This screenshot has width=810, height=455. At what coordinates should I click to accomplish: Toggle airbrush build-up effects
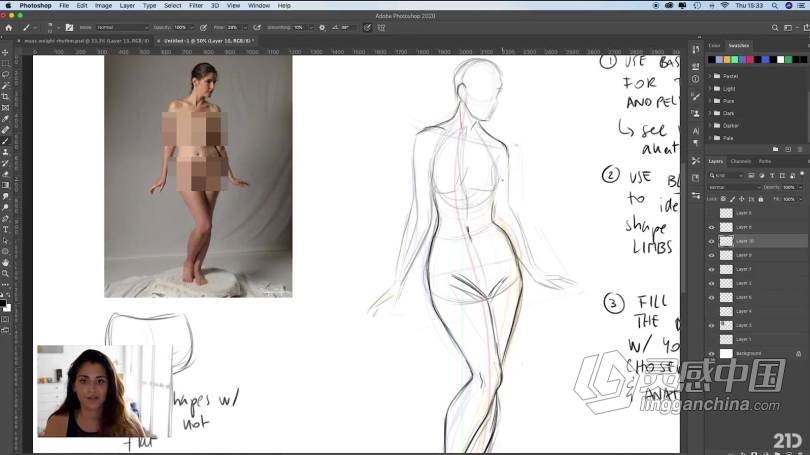coord(257,27)
